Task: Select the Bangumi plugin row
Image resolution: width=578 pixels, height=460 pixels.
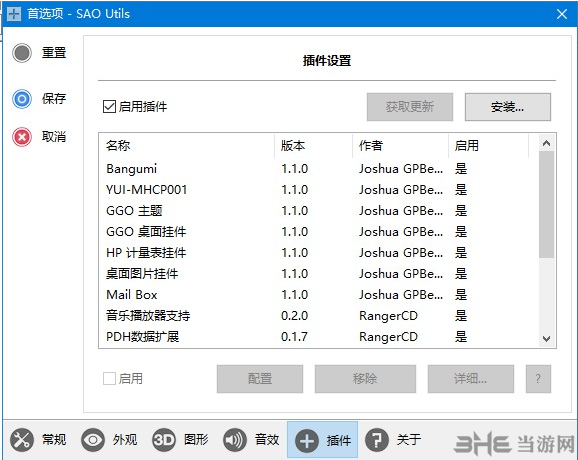Action: (x=318, y=169)
